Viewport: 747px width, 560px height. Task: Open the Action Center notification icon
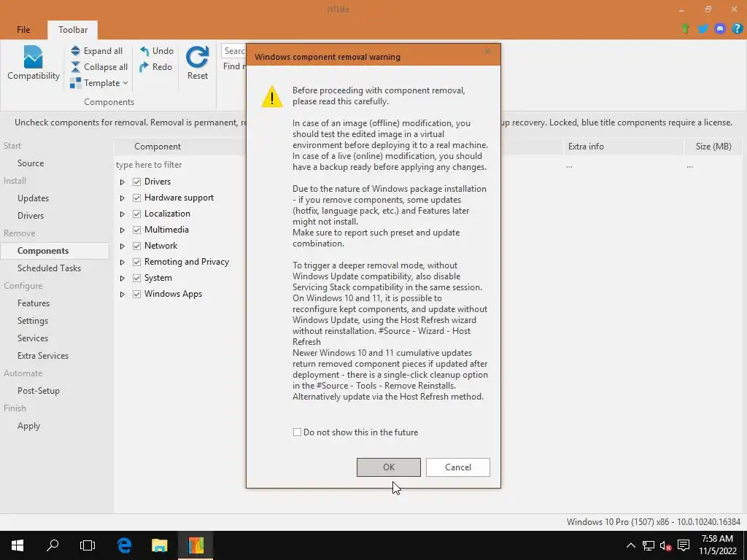[684, 545]
